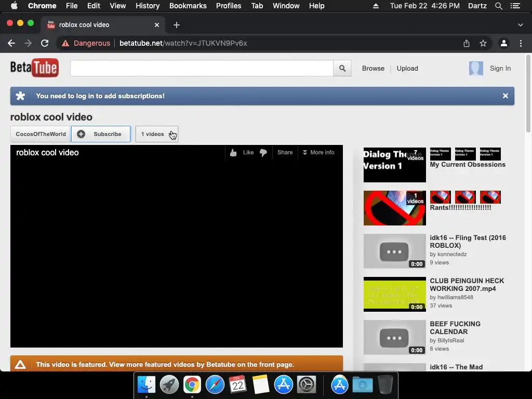Open the tab search chevron
The width and height of the screenshot is (532, 399).
coord(521,25)
